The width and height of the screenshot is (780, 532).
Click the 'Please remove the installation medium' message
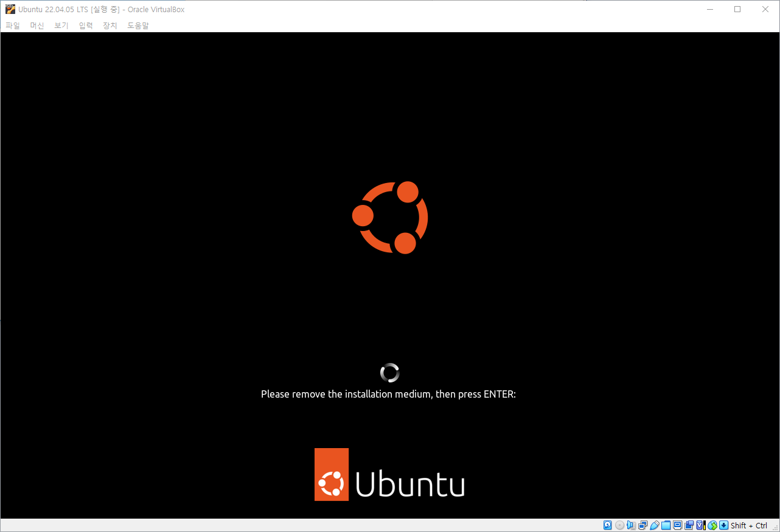pyautogui.click(x=388, y=394)
